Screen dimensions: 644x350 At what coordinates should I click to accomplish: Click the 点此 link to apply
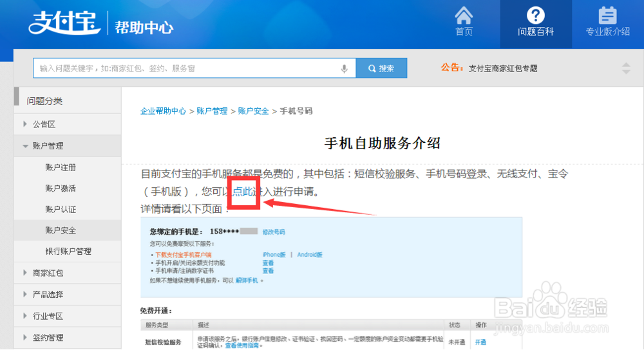point(243,192)
